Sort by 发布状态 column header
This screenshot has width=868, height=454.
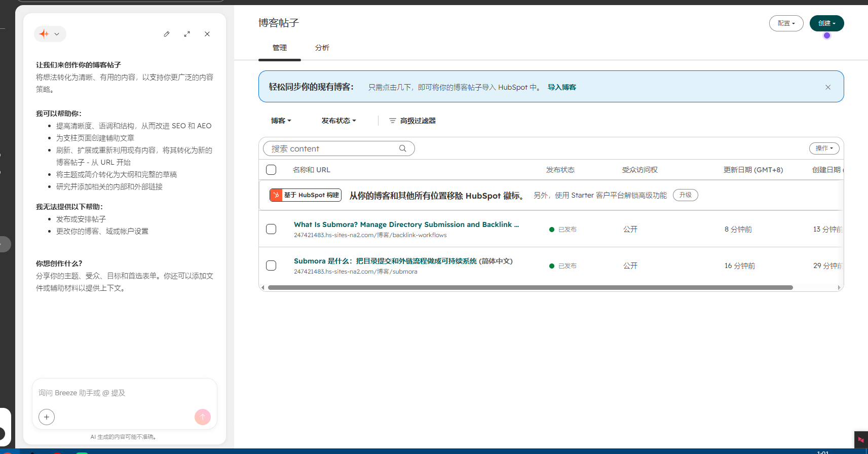pos(560,170)
